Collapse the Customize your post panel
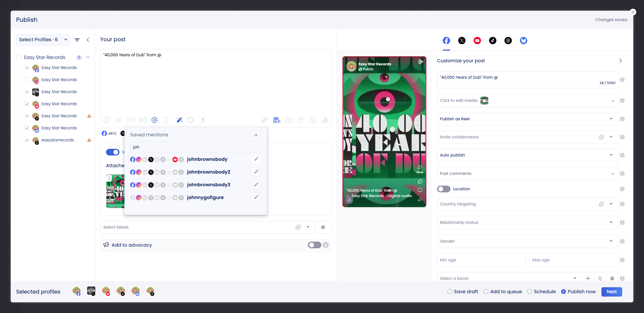This screenshot has height=313, width=644. (621, 61)
